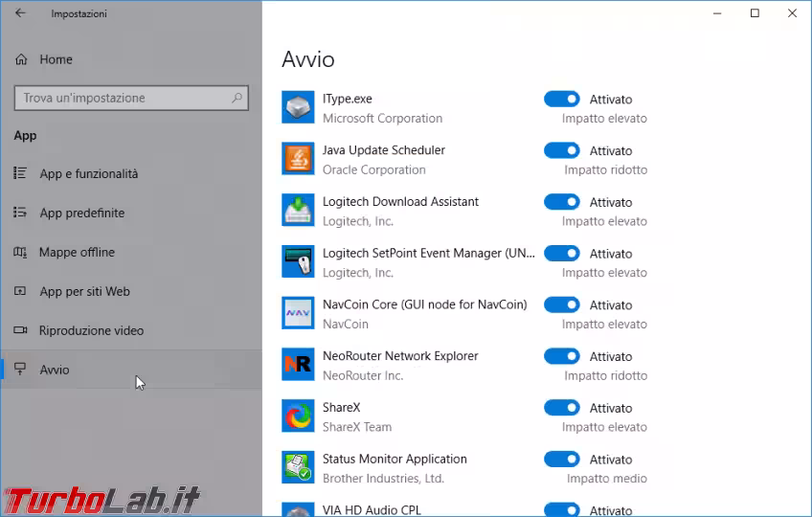Click Impatto medio for Status Monitor
The width and height of the screenshot is (812, 517).
coord(607,478)
